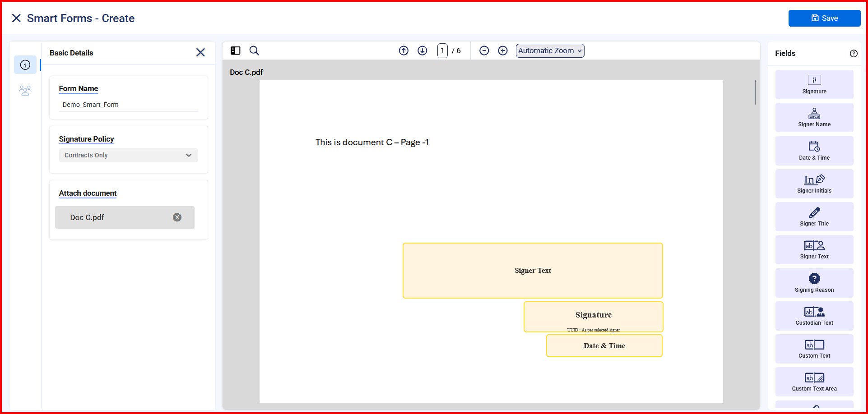Switch to the recipients users tab
868x414 pixels.
(x=25, y=91)
